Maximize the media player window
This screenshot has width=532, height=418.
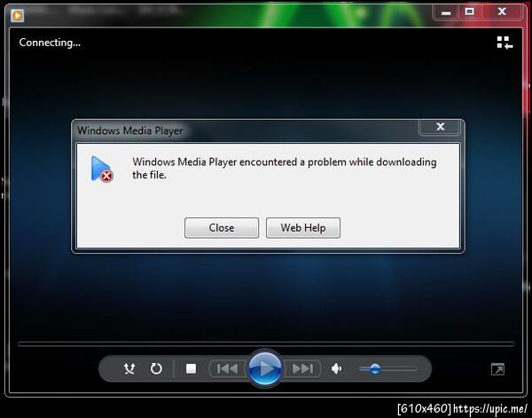point(470,12)
